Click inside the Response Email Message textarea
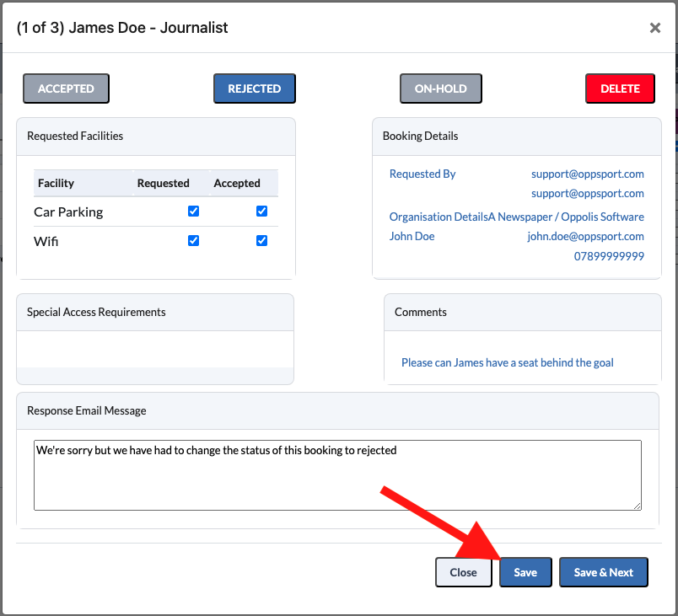The height and width of the screenshot is (616, 678). click(x=337, y=475)
